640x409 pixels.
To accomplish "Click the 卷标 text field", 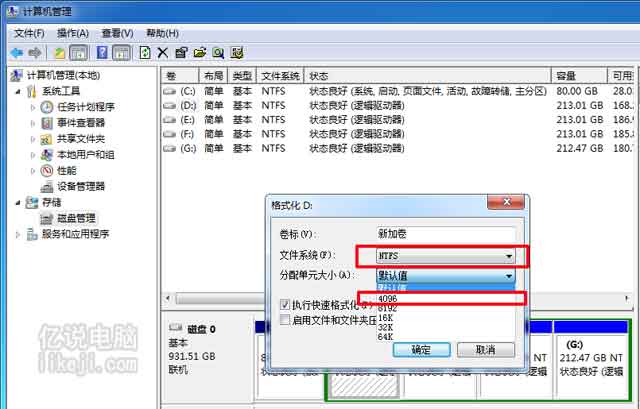I will 443,233.
